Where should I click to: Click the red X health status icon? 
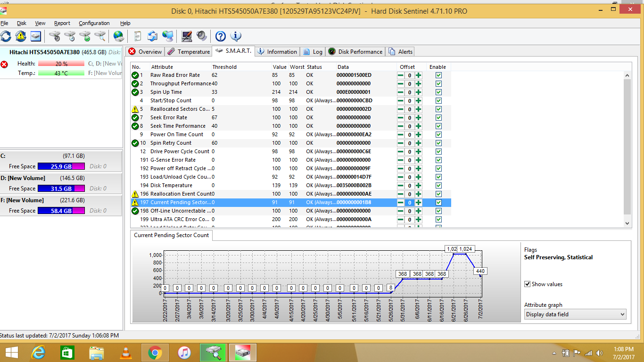(x=4, y=64)
